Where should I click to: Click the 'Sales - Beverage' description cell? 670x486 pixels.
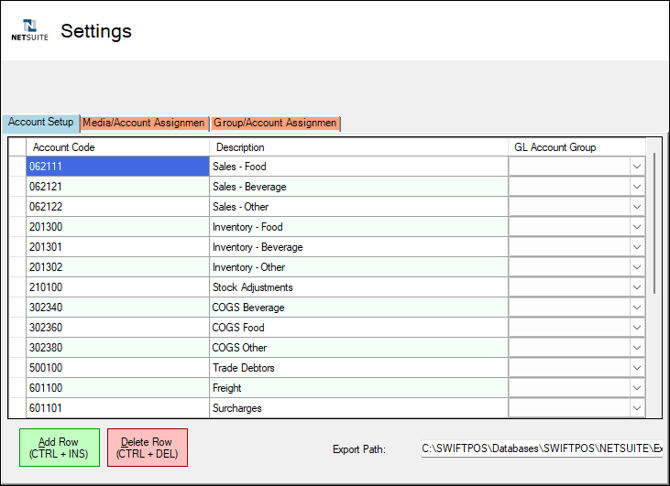(x=359, y=186)
